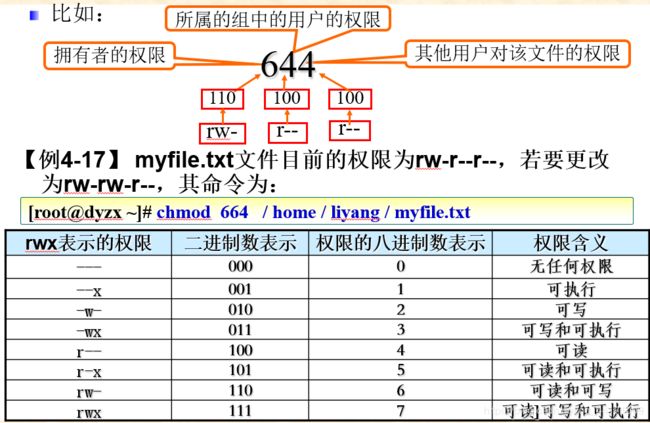
Task: Click the "011" binary cell
Action: [x=240, y=330]
